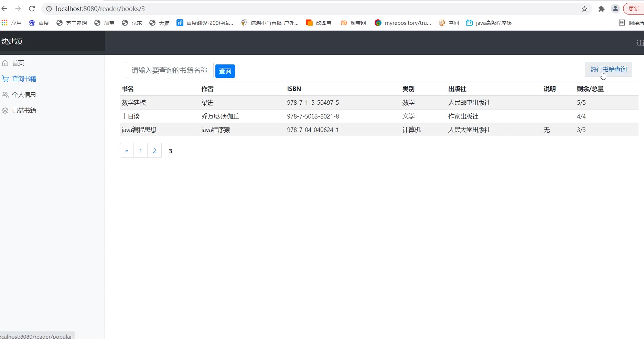Click the browser 更新 update button
This screenshot has width=644, height=339.
(634, 9)
